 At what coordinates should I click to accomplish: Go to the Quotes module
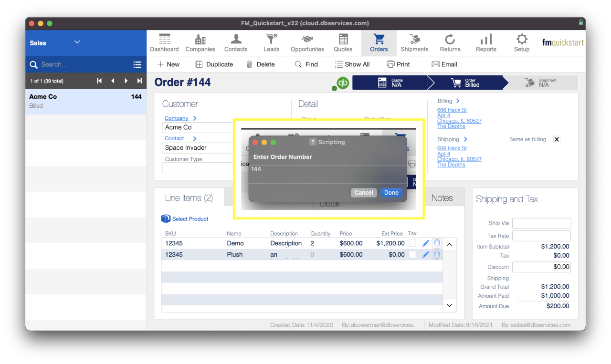[x=343, y=43]
